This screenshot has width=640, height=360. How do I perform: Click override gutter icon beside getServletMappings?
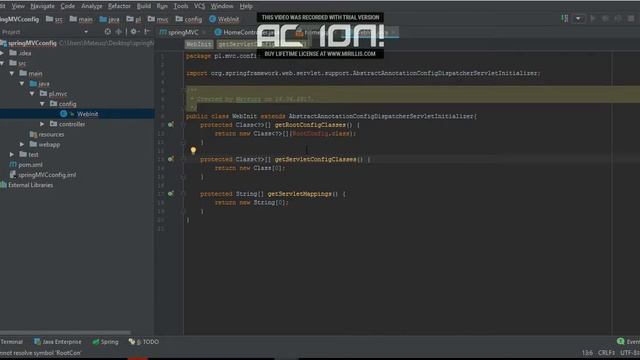(171, 194)
